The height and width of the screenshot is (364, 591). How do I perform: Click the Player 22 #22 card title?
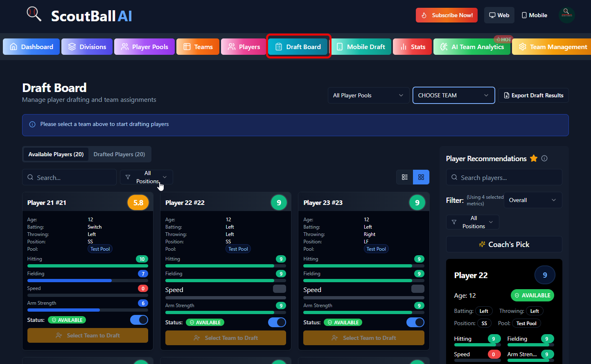[185, 202]
